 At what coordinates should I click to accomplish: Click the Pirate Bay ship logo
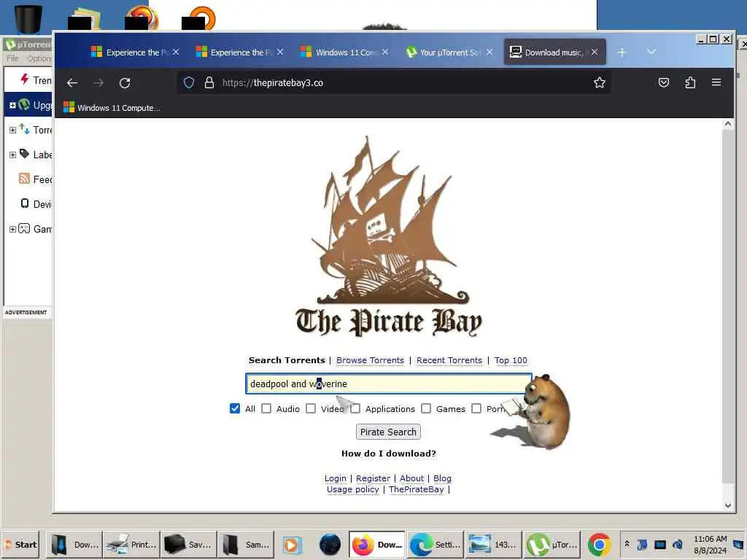point(388,237)
